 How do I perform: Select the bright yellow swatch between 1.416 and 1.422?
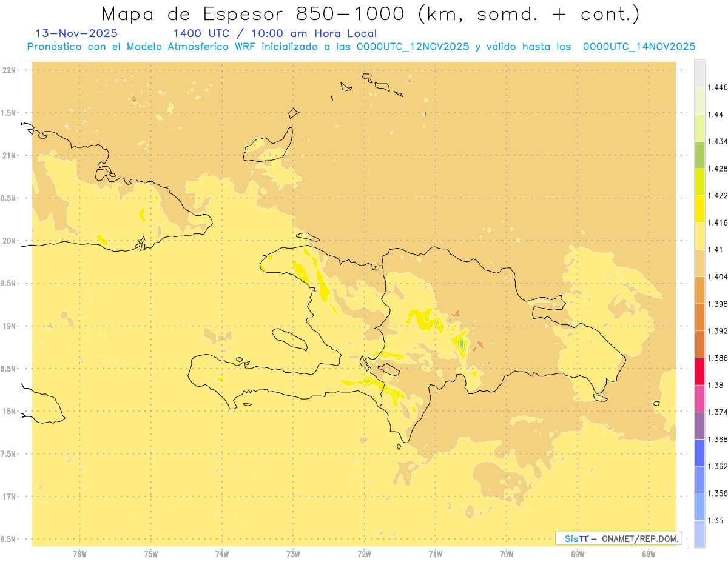click(699, 209)
